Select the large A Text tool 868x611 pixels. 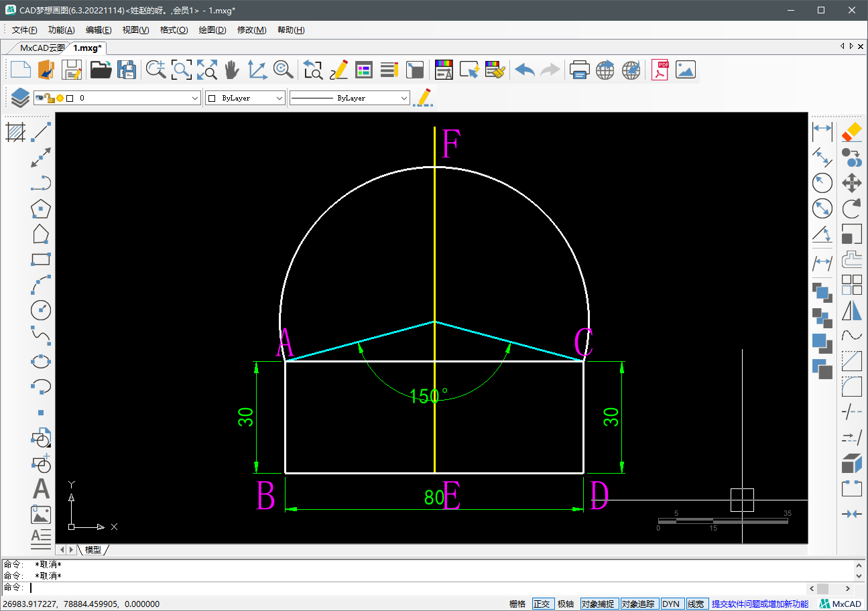coord(42,489)
